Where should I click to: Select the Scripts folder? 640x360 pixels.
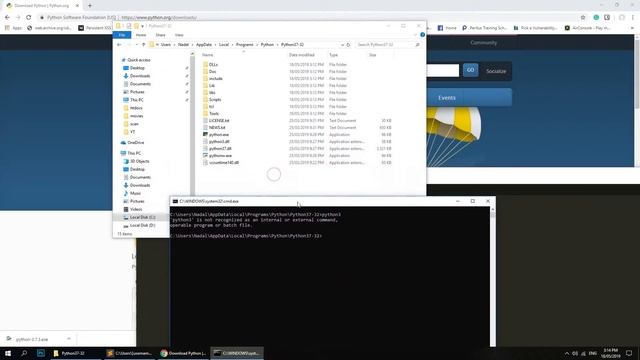215,99
